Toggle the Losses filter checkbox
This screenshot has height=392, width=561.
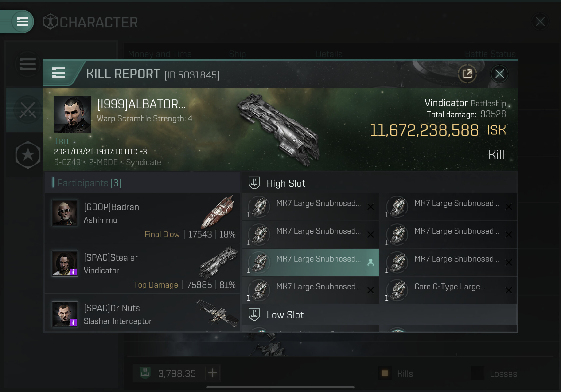[x=477, y=373]
